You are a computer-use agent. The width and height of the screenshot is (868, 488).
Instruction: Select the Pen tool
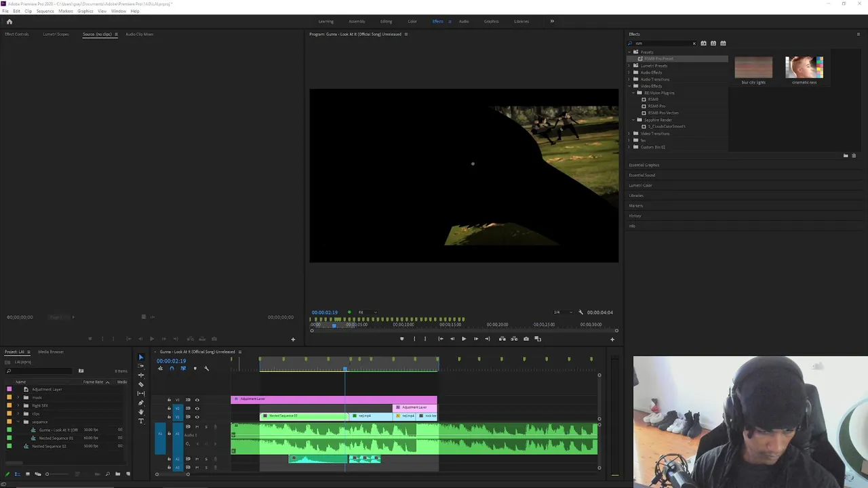pyautogui.click(x=141, y=403)
